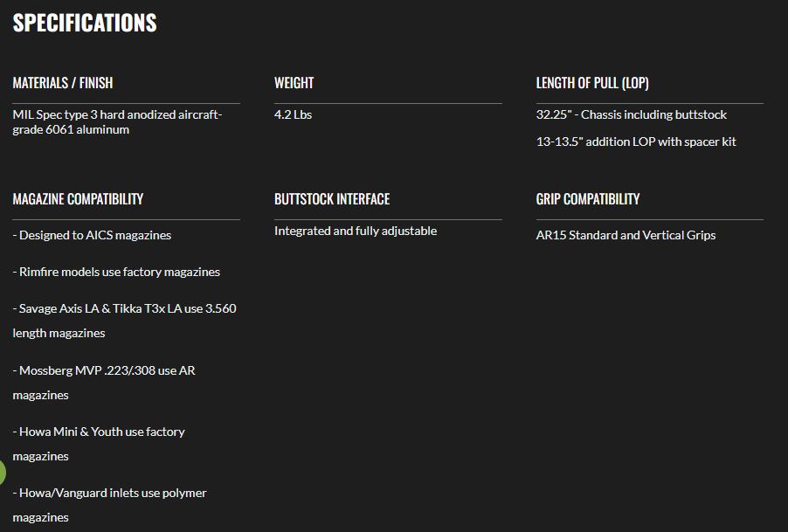The height and width of the screenshot is (532, 788).
Task: Click 'Integrated and fully adjustable' text
Action: point(356,231)
